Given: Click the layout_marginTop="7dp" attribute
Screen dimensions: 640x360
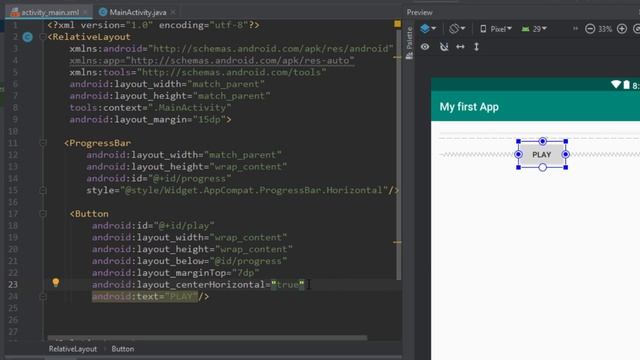Looking at the screenshot, I should pyautogui.click(x=176, y=273).
